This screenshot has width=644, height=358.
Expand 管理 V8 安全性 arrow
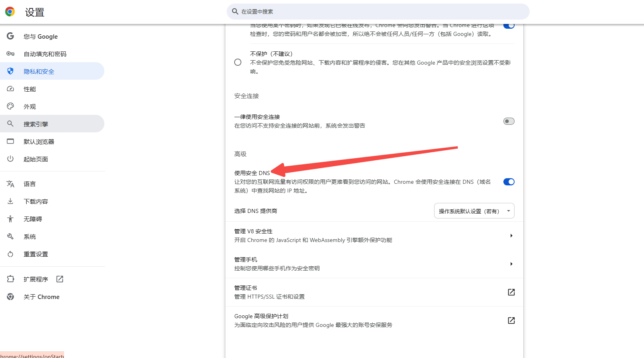511,236
